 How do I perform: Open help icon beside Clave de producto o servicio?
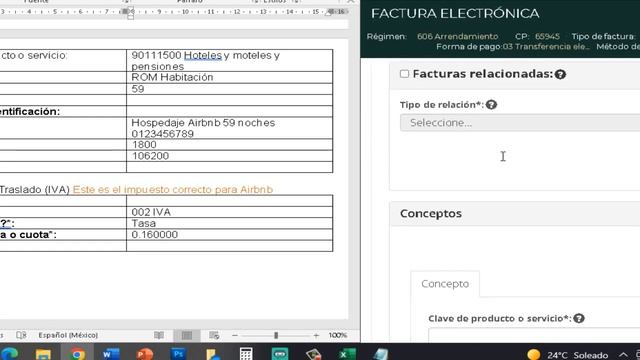[x=579, y=318]
